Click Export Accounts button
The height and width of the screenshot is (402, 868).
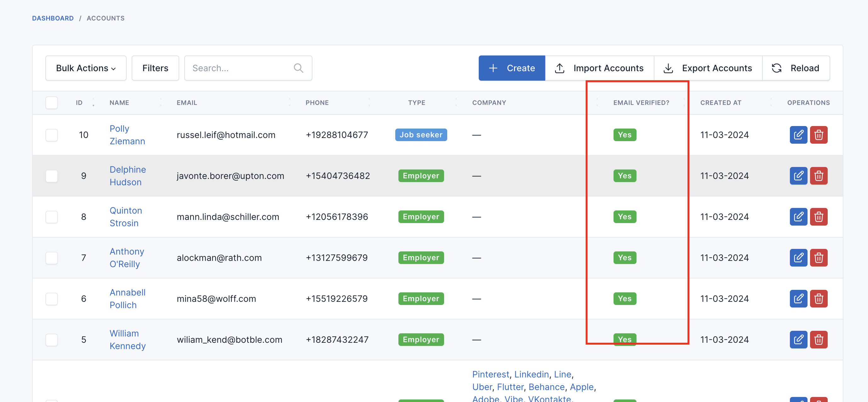pyautogui.click(x=708, y=68)
